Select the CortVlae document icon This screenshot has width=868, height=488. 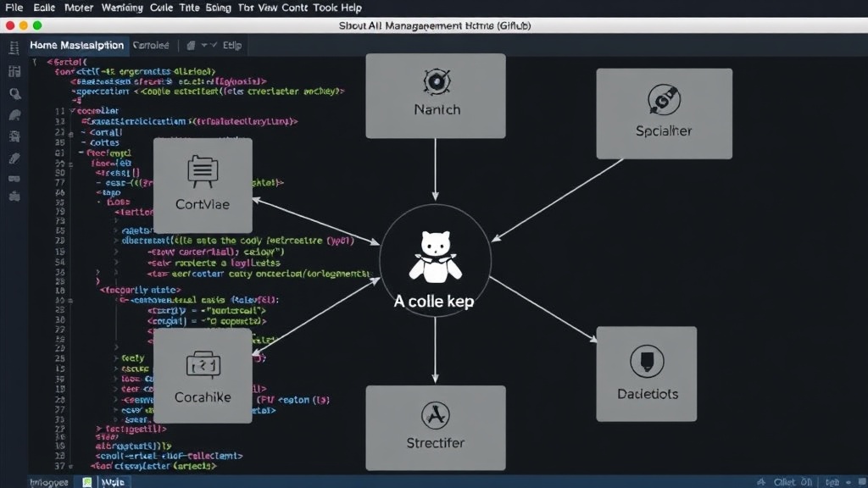point(203,172)
